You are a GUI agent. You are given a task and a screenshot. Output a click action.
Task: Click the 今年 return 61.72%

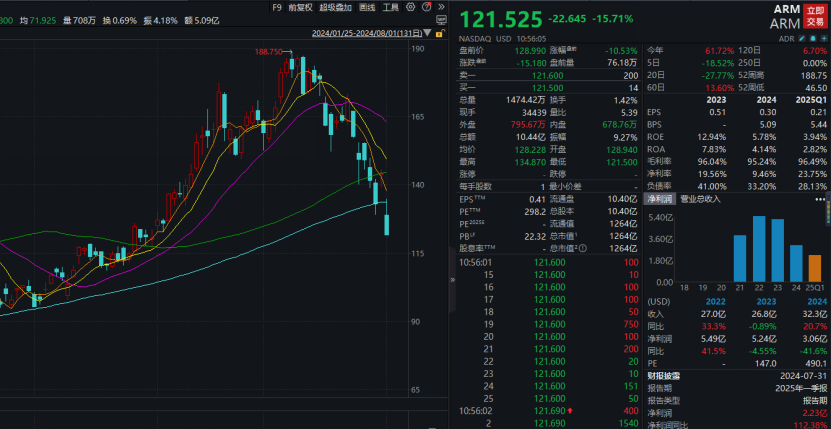coord(720,51)
